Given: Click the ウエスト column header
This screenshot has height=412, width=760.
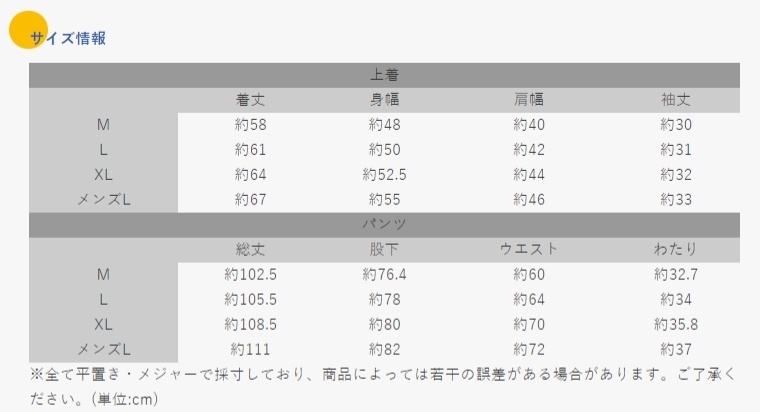Looking at the screenshot, I should tap(529, 250).
